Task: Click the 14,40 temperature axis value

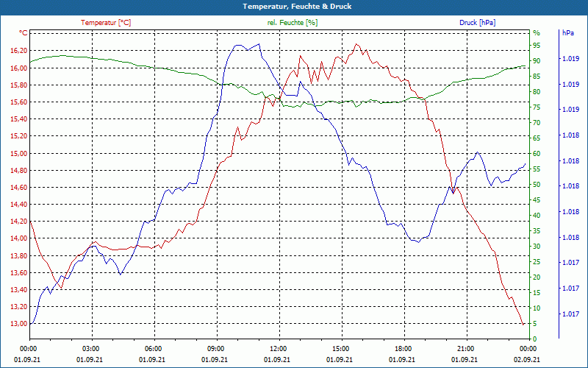Action: [19, 205]
